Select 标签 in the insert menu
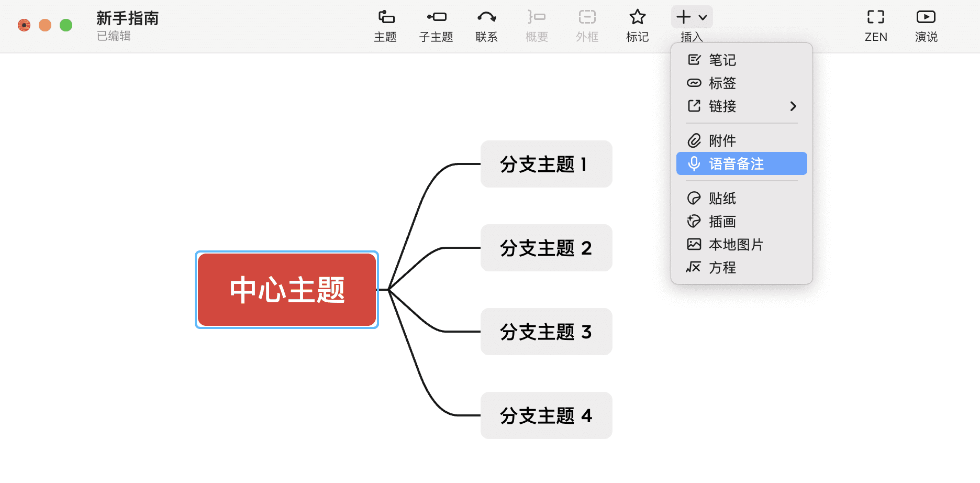The height and width of the screenshot is (483, 980). coord(722,83)
